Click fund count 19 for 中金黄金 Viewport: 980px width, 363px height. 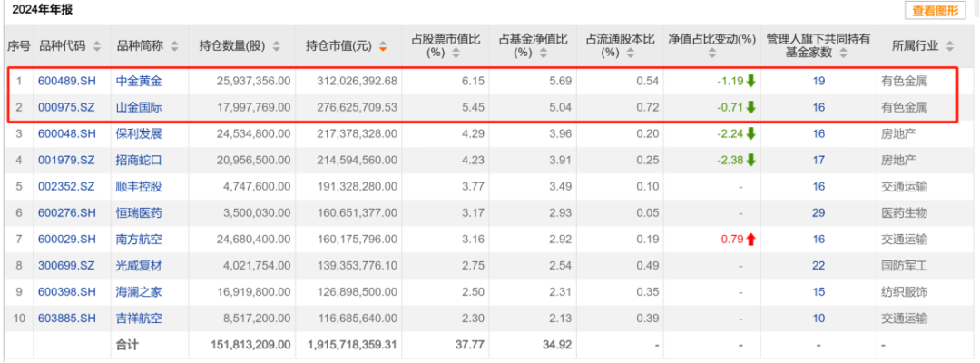(818, 81)
